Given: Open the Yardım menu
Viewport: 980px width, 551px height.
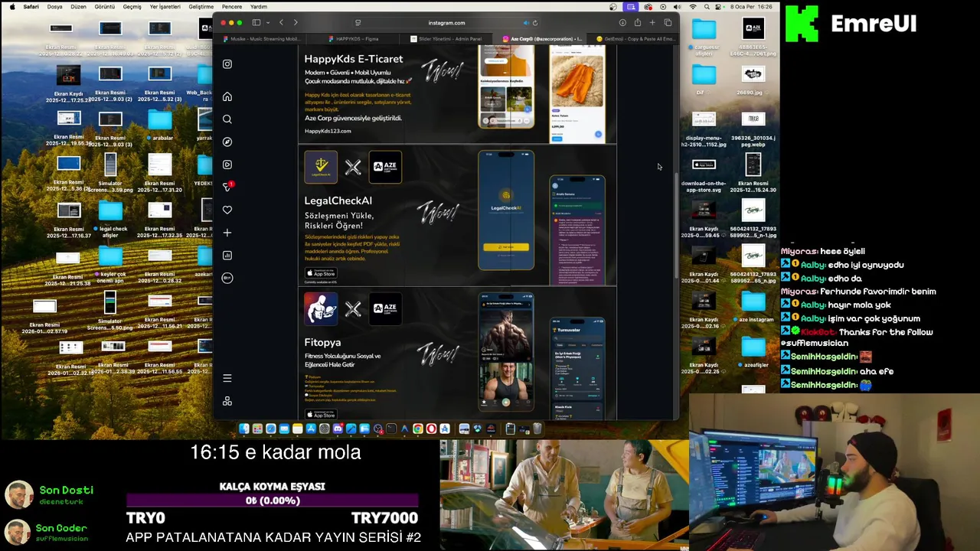Looking at the screenshot, I should tap(259, 6).
